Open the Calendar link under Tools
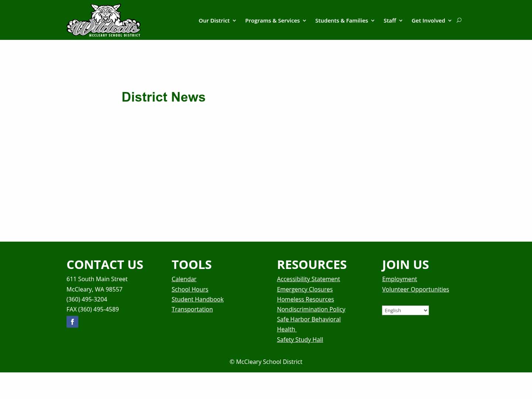Viewport: 532px width, 399px height. pos(184,279)
